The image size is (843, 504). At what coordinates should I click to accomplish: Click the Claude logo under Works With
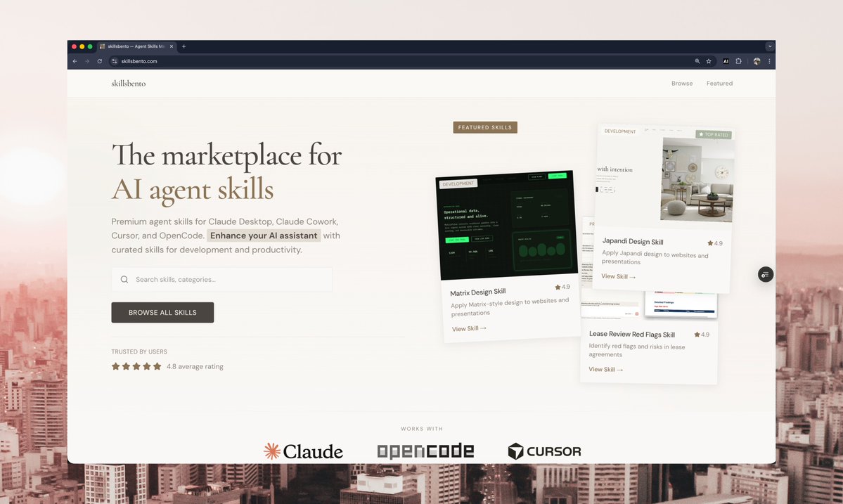click(302, 451)
